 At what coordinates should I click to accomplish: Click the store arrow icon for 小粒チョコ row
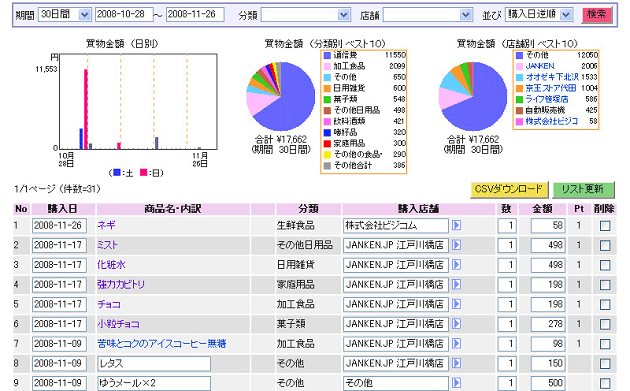(x=456, y=324)
